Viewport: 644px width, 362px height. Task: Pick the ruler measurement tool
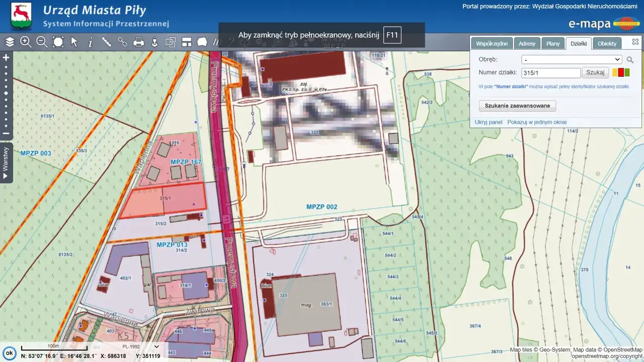pos(107,42)
